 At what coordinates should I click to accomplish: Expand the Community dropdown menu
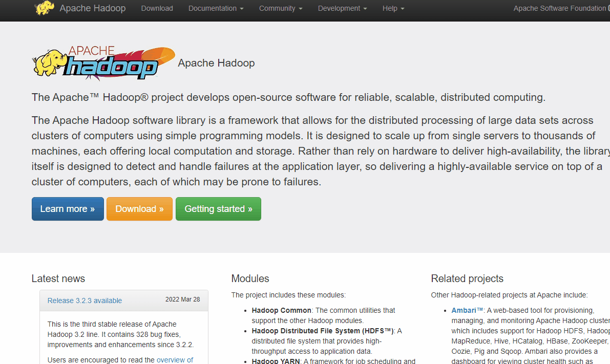(x=281, y=8)
